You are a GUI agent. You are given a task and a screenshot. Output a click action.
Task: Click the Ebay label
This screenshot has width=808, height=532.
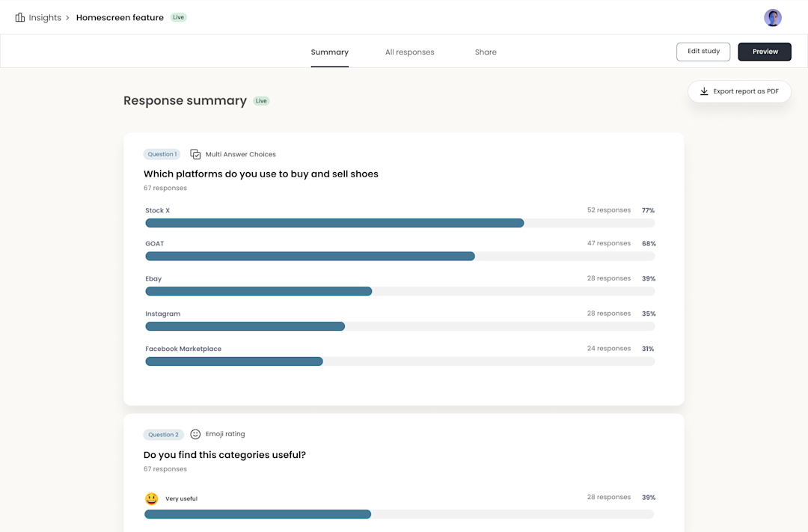153,278
